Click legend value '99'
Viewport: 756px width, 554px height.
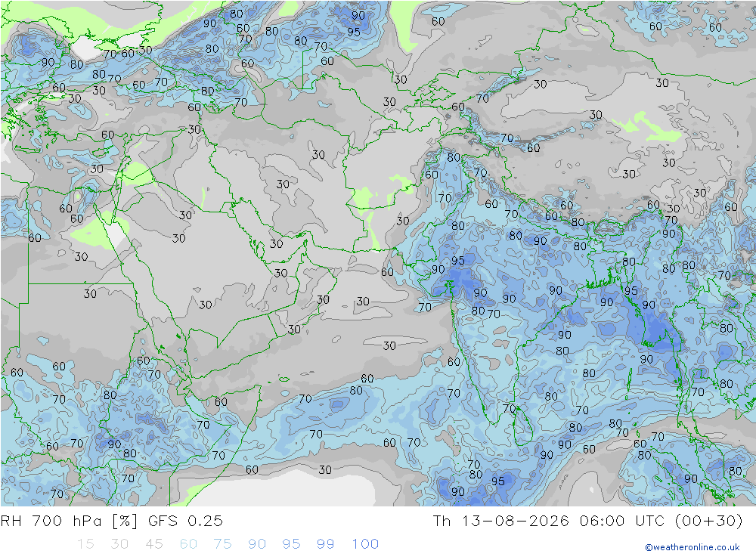[325, 544]
